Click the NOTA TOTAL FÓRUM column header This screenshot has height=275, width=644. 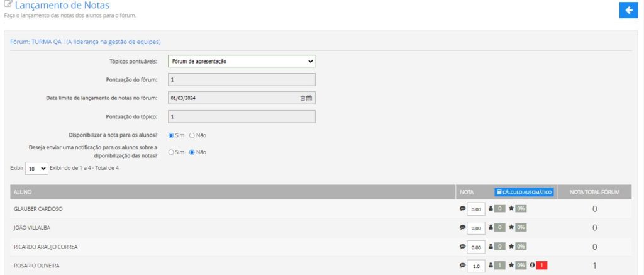[x=594, y=191]
